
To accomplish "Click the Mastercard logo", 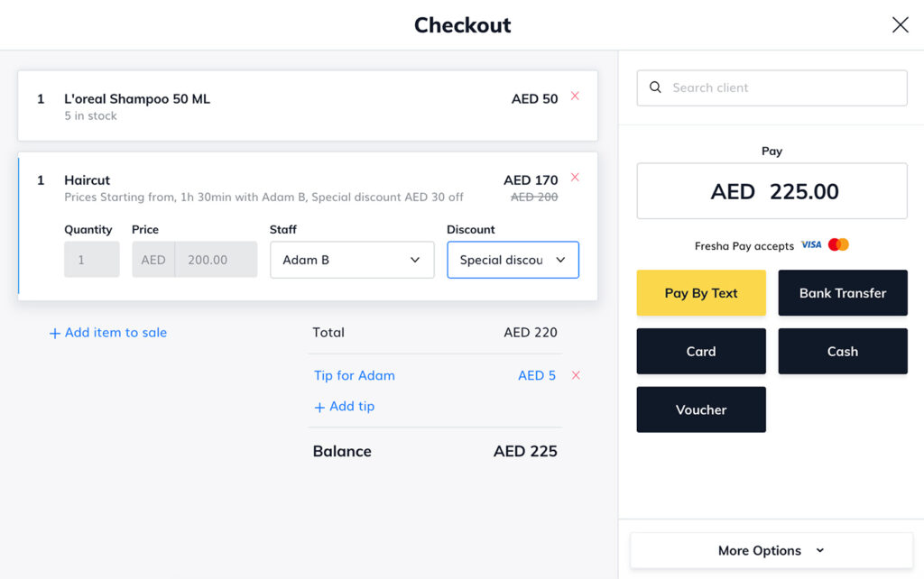I will click(838, 244).
